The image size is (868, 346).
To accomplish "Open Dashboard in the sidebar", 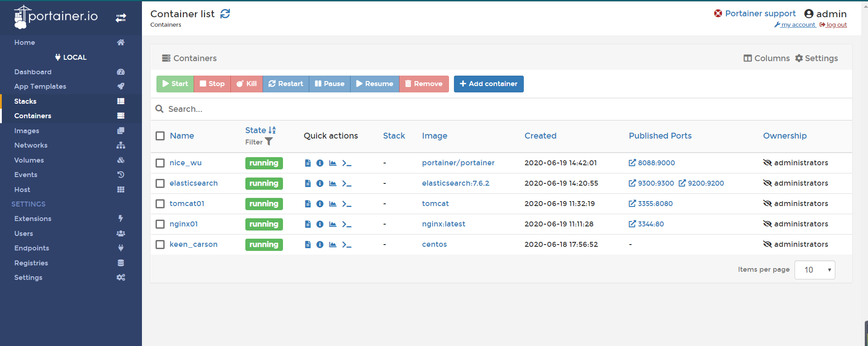I will [x=71, y=72].
